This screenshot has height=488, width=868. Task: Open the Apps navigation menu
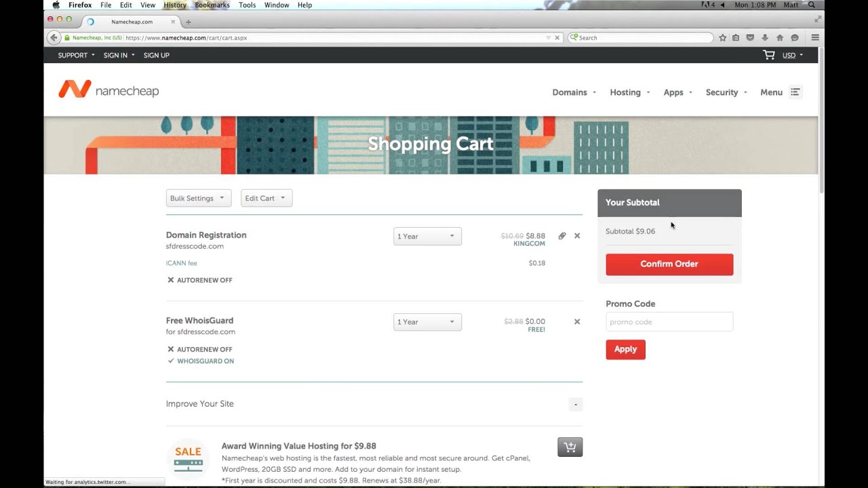coord(677,92)
